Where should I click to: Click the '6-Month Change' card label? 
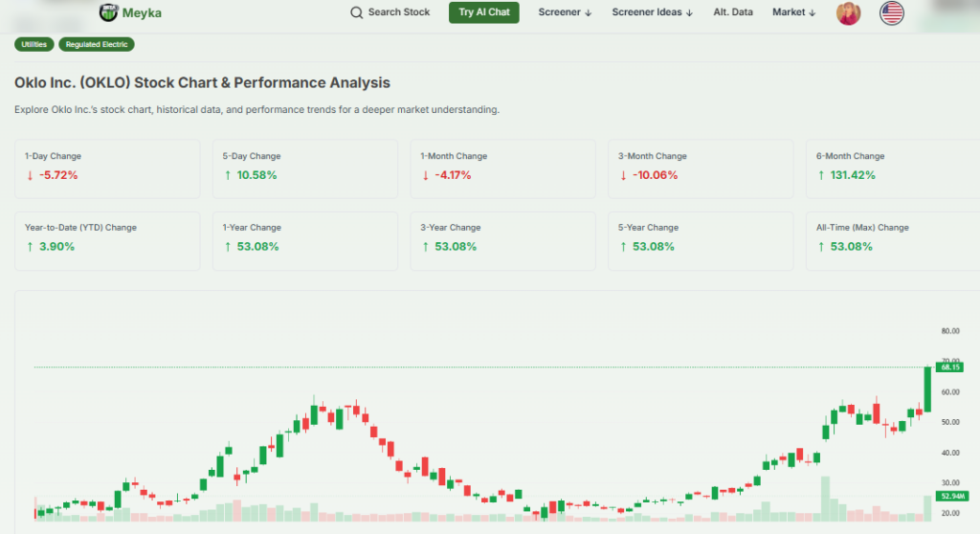[850, 156]
